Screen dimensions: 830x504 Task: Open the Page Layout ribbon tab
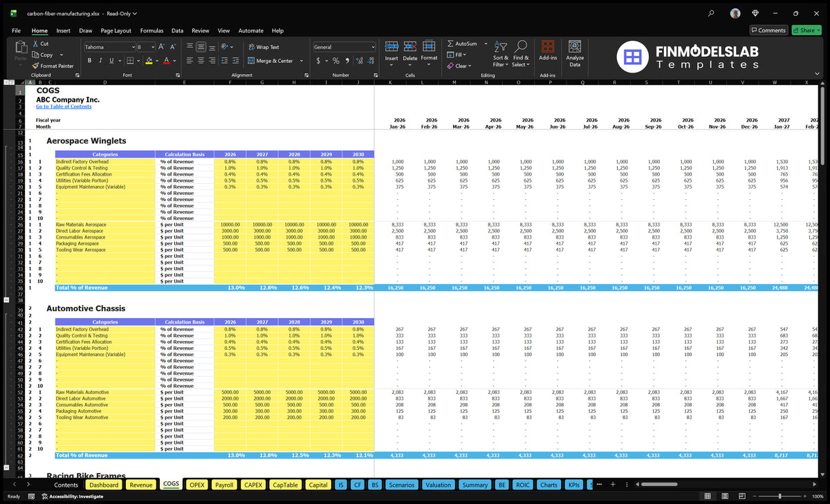click(116, 30)
